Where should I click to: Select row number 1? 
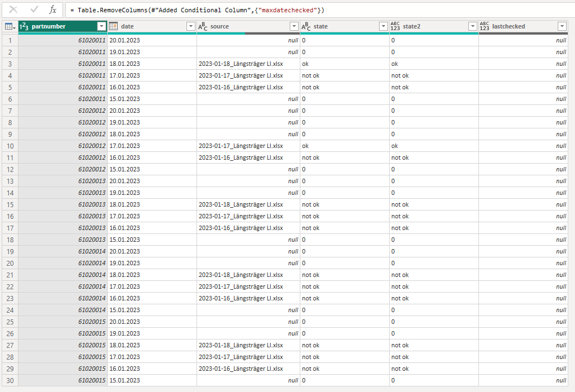coord(10,40)
